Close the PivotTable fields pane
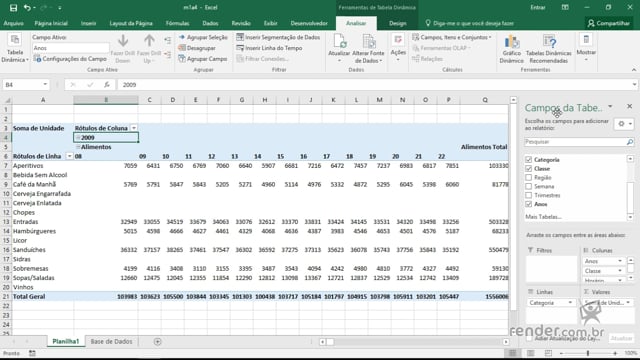The image size is (640, 360). click(x=629, y=106)
